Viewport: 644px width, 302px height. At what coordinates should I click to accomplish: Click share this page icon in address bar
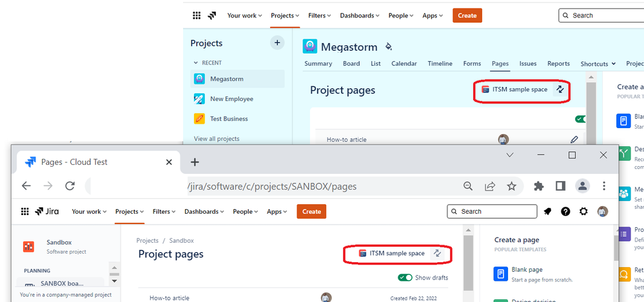[489, 186]
